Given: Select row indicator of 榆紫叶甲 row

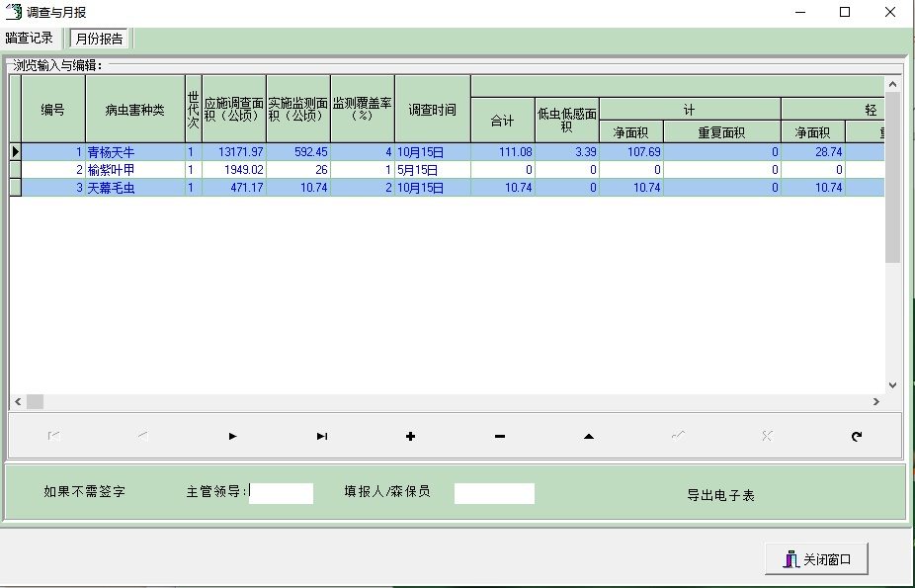Looking at the screenshot, I should point(15,170).
